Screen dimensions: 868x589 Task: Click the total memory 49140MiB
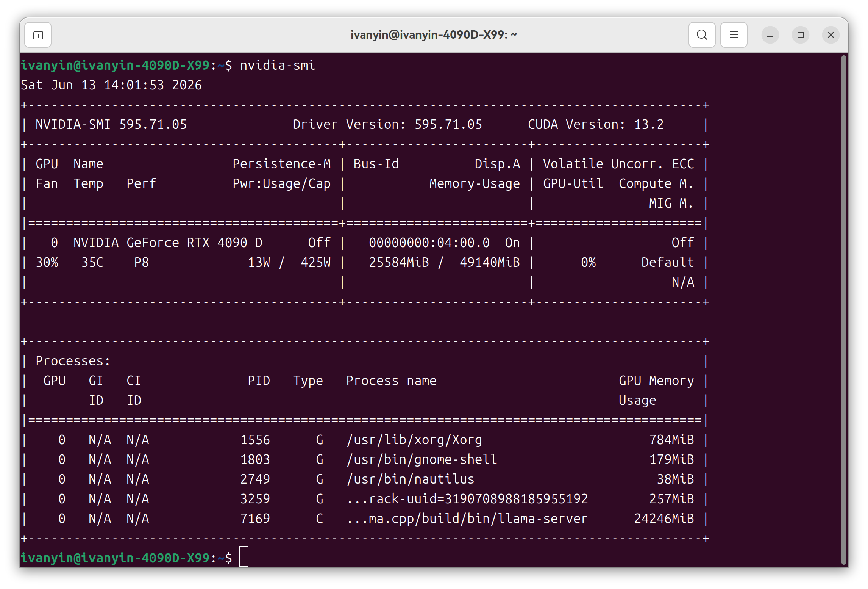[x=490, y=262]
